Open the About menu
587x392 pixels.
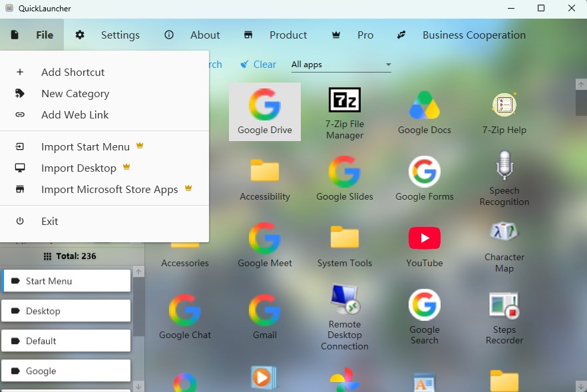point(192,35)
